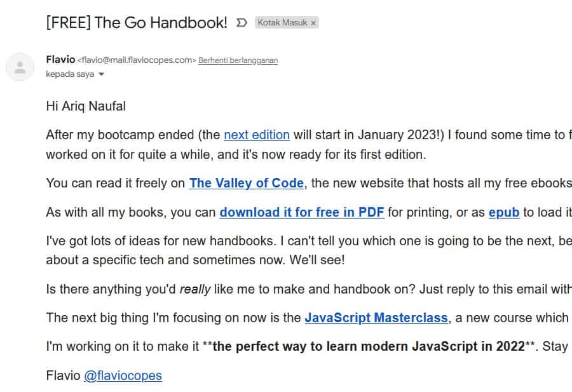Open the next edition link
The image size is (572, 392).
pos(257,135)
